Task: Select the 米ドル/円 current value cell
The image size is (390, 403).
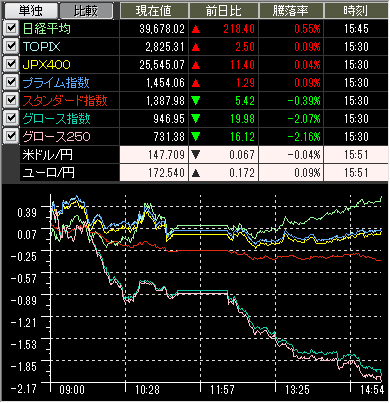Action: (x=154, y=155)
